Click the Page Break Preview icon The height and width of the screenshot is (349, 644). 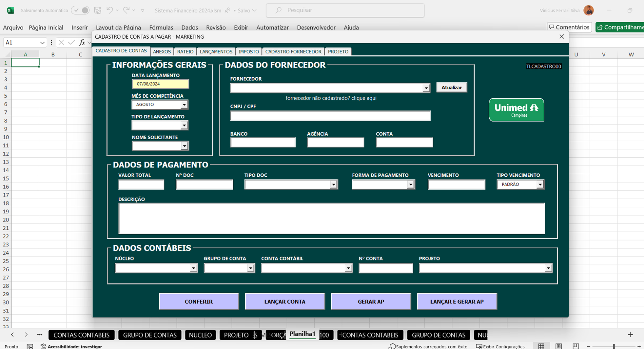[576, 346]
